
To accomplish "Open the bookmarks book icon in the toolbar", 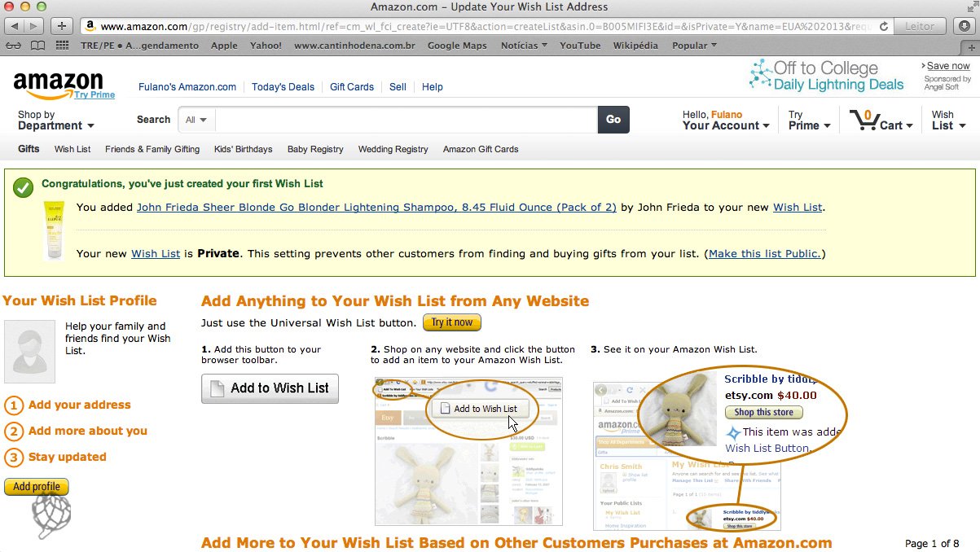I will [37, 46].
